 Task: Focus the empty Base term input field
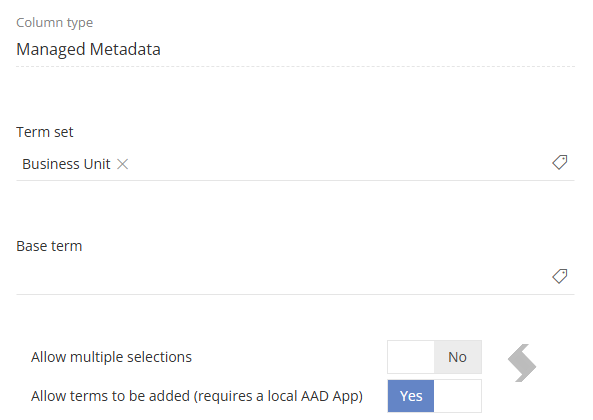pyautogui.click(x=295, y=278)
